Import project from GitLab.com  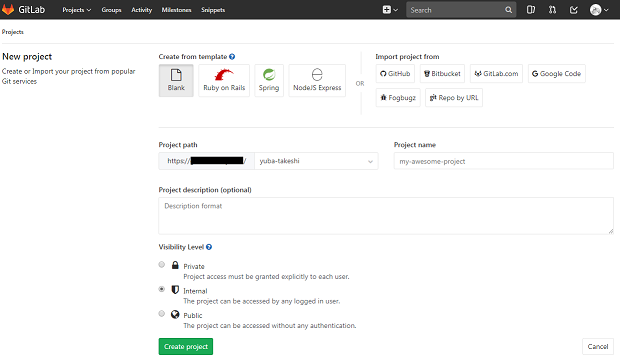coord(496,74)
